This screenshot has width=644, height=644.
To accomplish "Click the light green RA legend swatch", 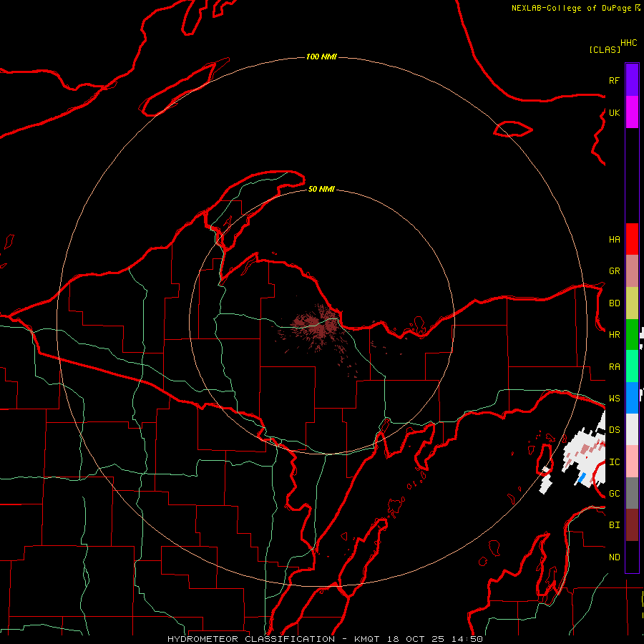I will click(x=632, y=366).
